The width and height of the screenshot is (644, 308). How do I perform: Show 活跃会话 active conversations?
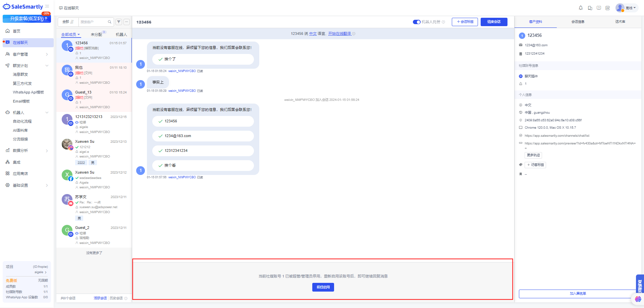click(100, 298)
